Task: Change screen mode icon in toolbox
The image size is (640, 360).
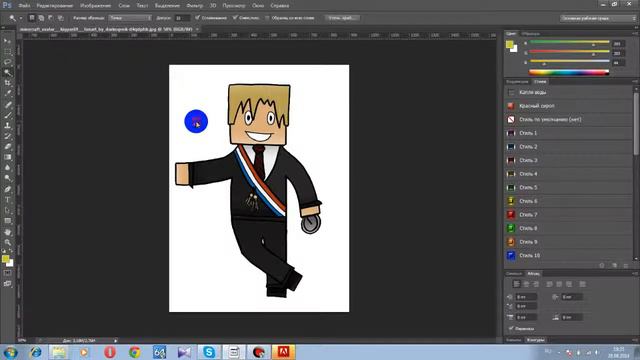Action: point(7,284)
